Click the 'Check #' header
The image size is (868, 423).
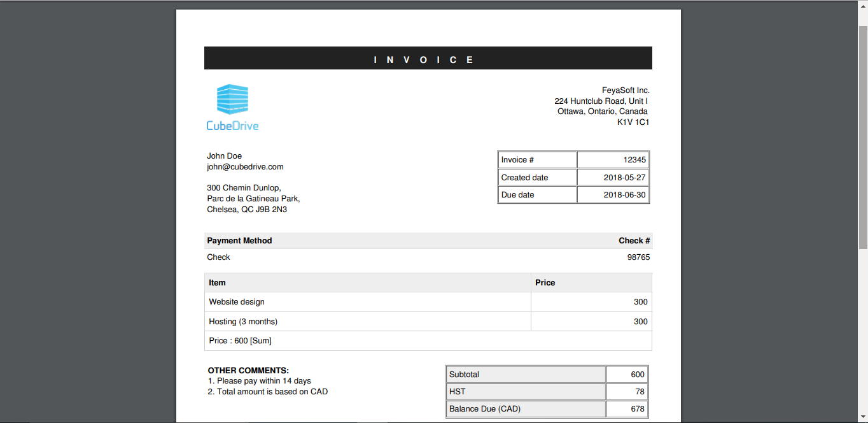634,241
